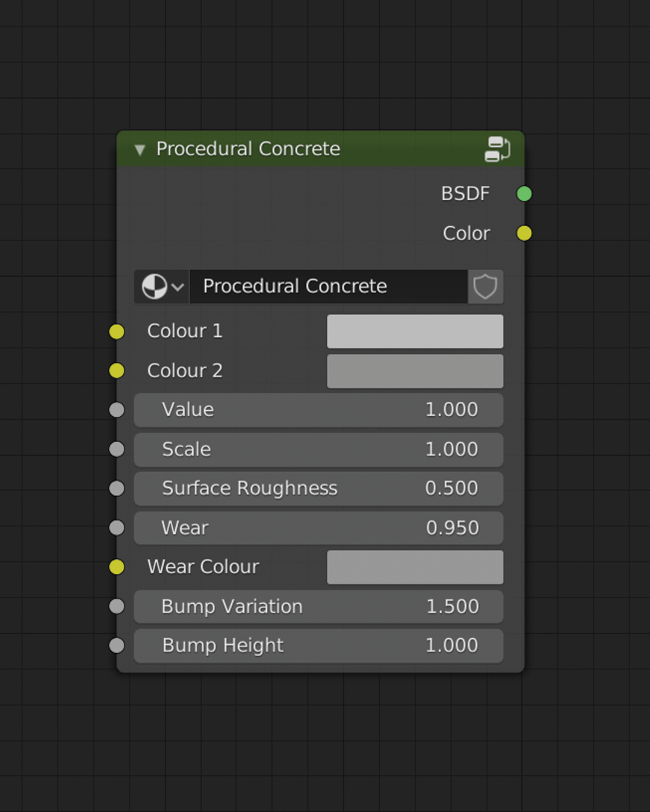This screenshot has width=650, height=812.
Task: Click the fake user shield icon
Action: point(485,286)
